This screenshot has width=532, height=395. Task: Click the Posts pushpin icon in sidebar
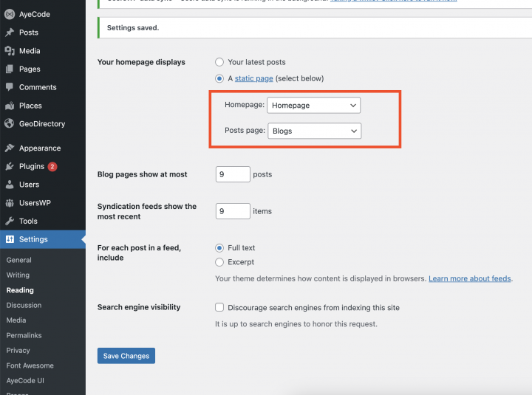tap(10, 32)
